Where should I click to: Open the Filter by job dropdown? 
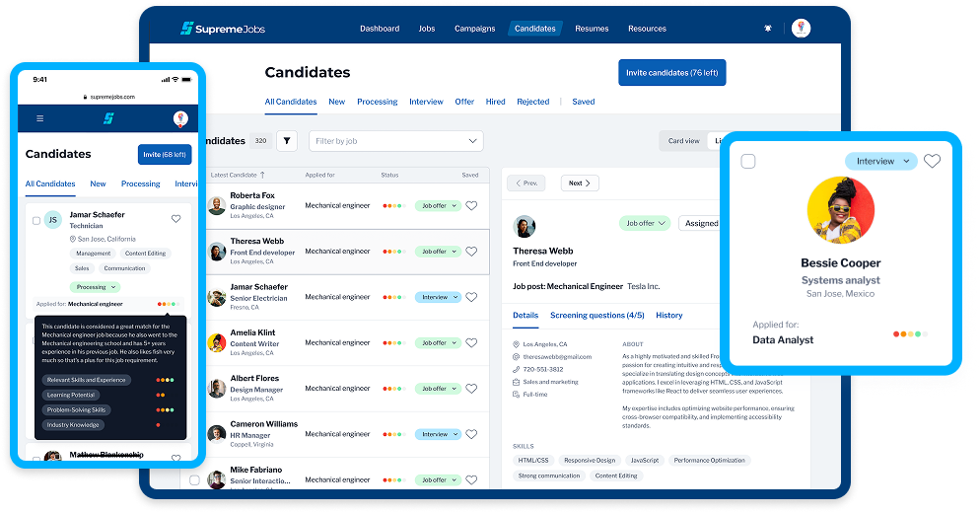click(x=396, y=141)
